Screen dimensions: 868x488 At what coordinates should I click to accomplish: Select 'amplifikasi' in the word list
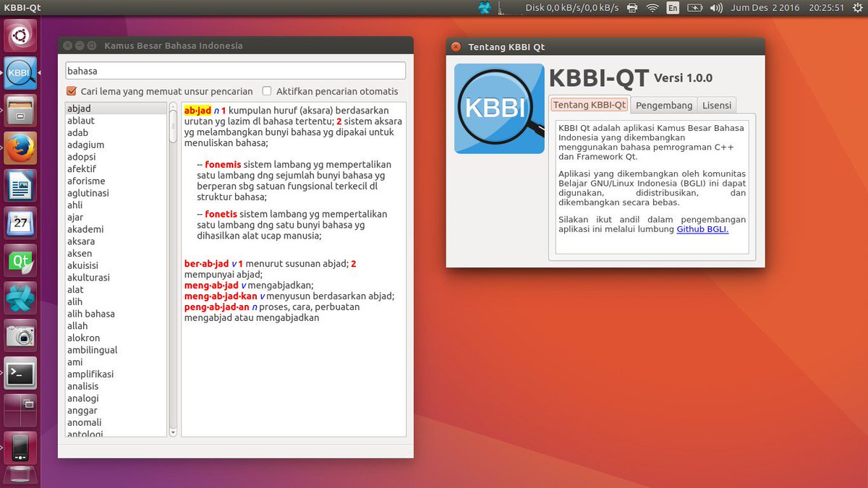pyautogui.click(x=116, y=374)
